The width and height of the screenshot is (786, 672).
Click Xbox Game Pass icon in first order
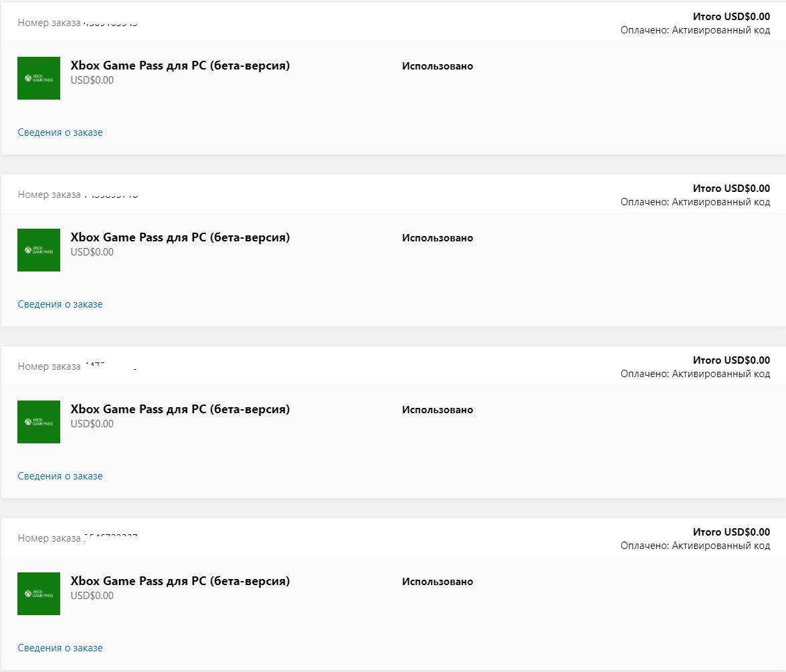click(x=39, y=78)
